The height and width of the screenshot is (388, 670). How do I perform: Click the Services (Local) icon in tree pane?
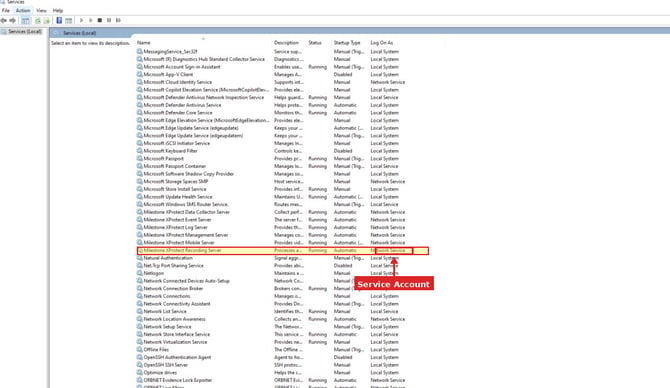tap(4, 32)
